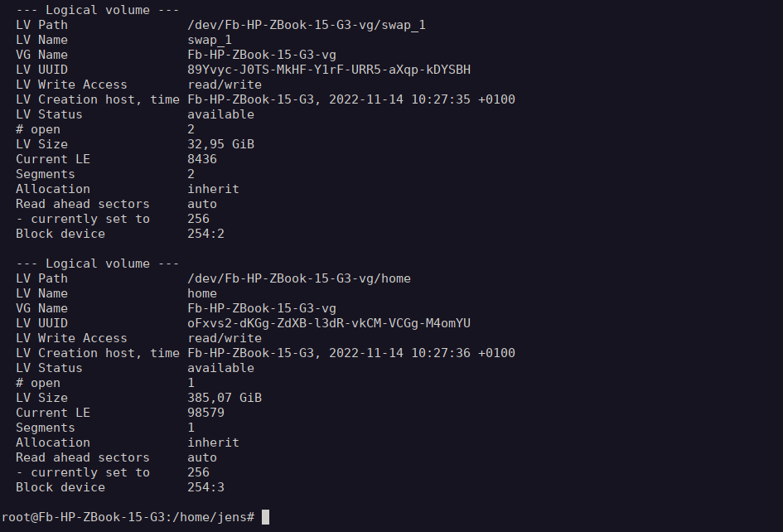Viewport: 783px width, 532px height.
Task: Click the second "--- Logical volume ---" header
Action: click(x=98, y=264)
